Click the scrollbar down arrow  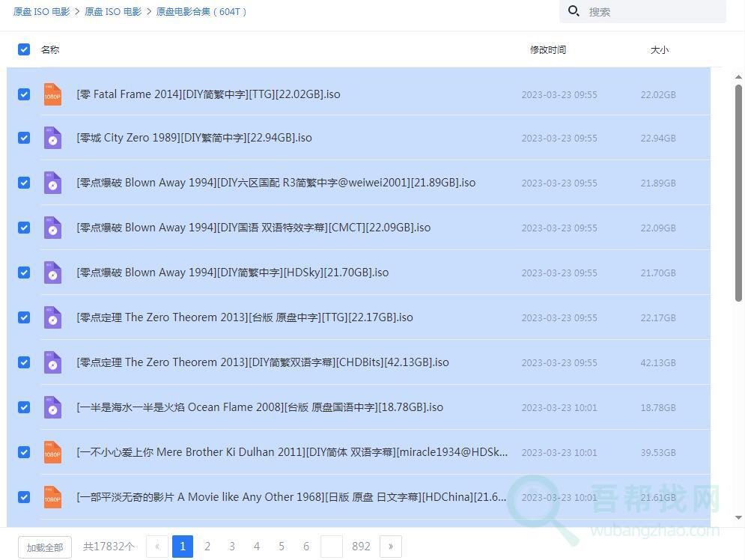coord(738,517)
